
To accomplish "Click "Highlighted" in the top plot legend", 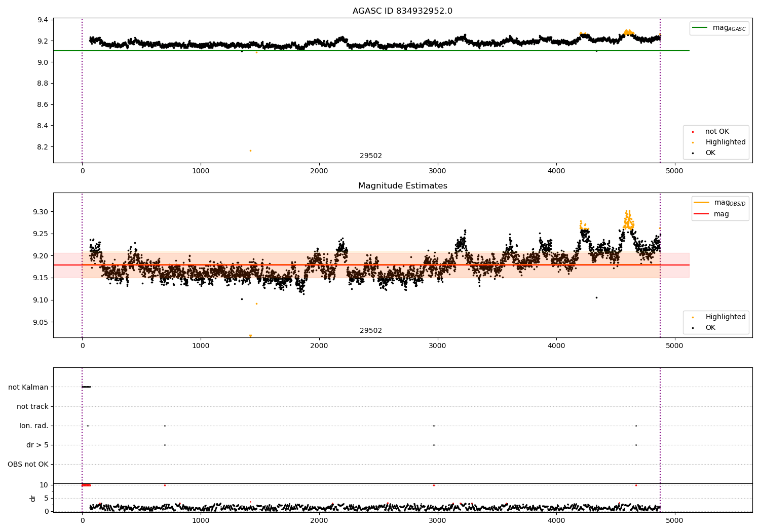I will (x=726, y=142).
